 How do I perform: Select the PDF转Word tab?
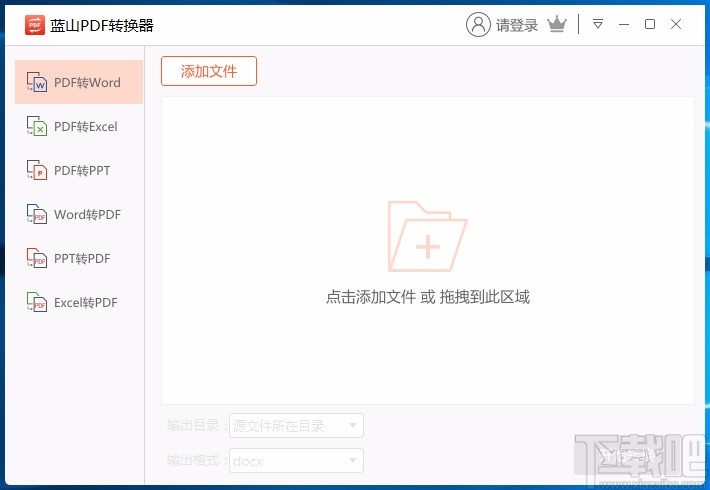pyautogui.click(x=79, y=82)
